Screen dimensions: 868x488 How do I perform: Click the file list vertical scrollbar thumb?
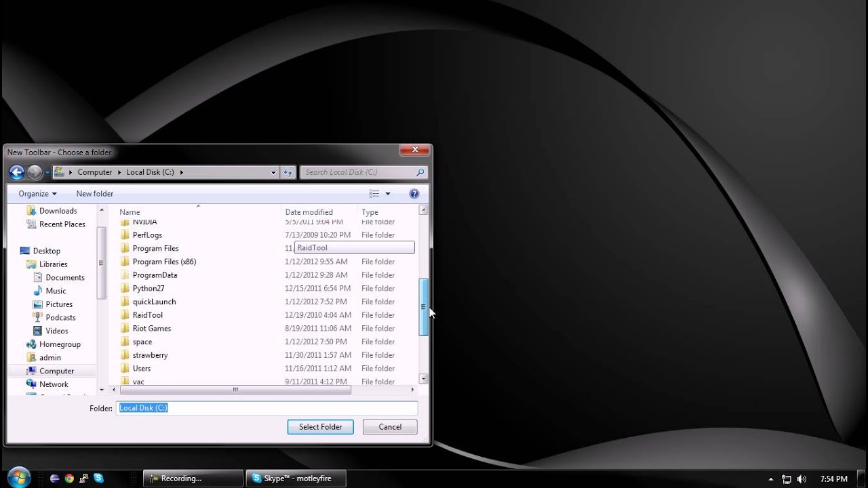click(x=424, y=307)
